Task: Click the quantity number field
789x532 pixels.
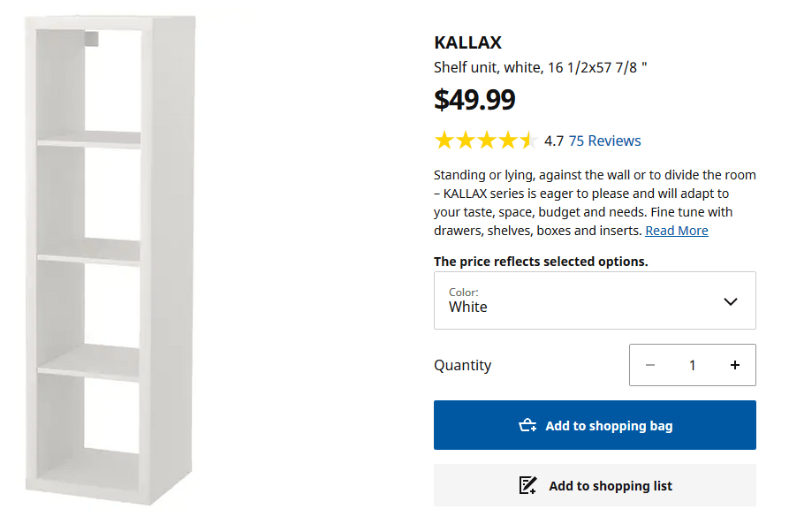Action: tap(693, 365)
